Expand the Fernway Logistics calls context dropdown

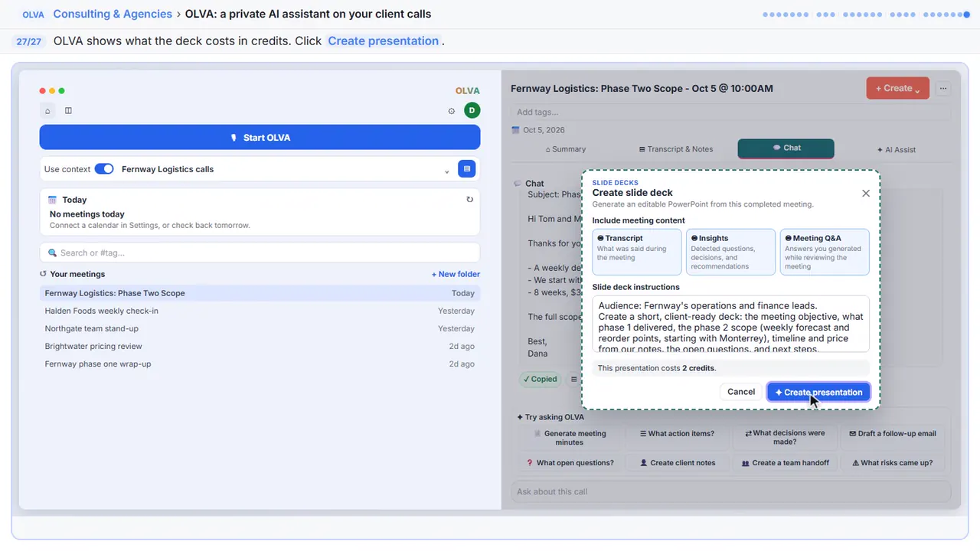click(447, 170)
